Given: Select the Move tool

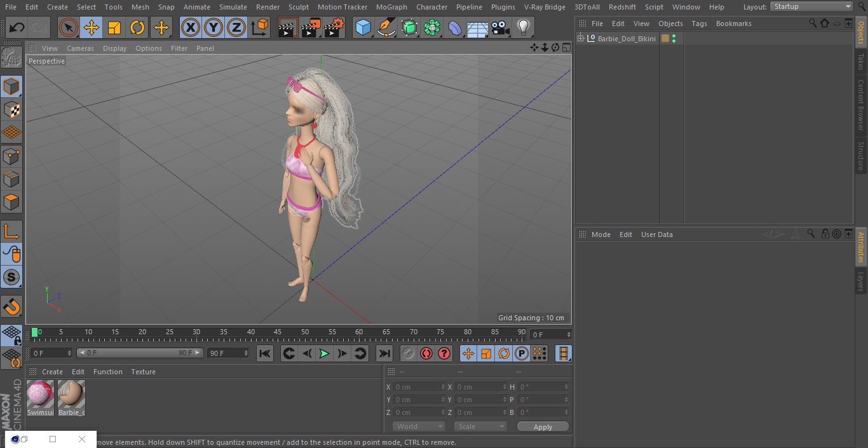Looking at the screenshot, I should point(92,27).
